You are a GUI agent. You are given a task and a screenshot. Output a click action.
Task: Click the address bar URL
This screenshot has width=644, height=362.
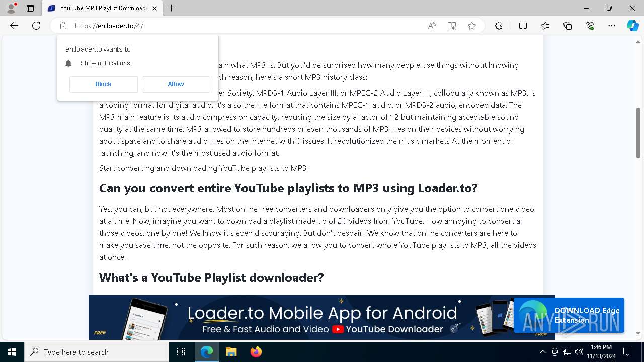coord(109,26)
